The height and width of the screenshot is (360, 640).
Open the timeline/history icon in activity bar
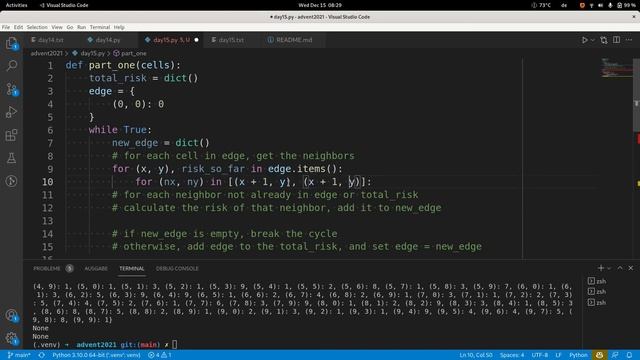(11, 181)
